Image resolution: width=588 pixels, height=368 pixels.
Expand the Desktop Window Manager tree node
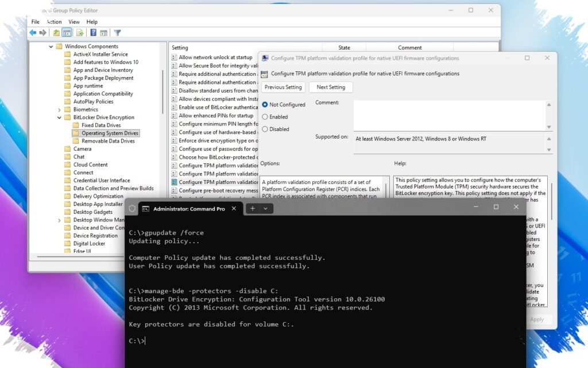pos(59,220)
